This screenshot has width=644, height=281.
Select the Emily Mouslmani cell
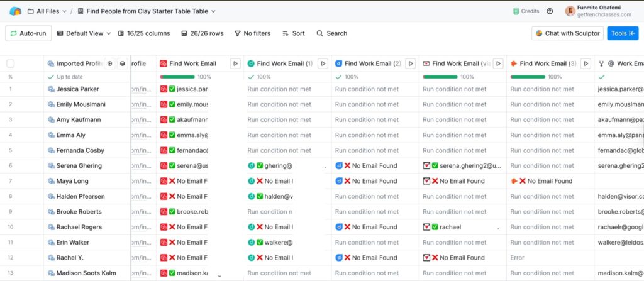(87, 104)
